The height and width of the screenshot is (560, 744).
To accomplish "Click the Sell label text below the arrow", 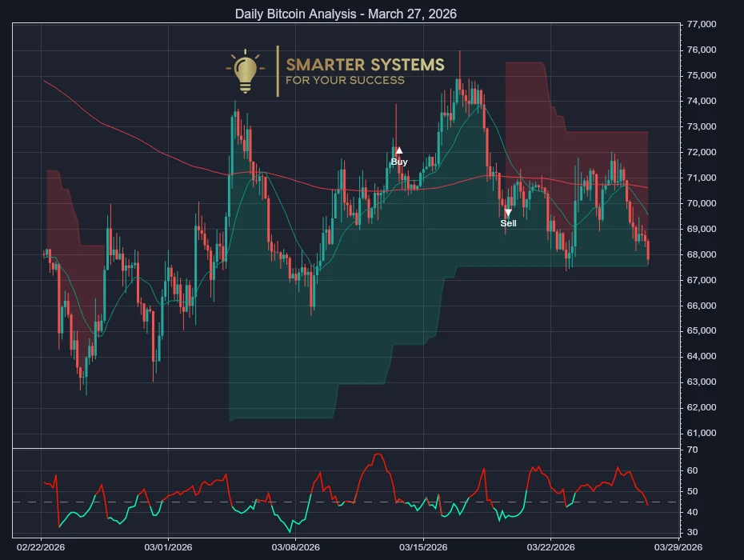I will coord(508,223).
